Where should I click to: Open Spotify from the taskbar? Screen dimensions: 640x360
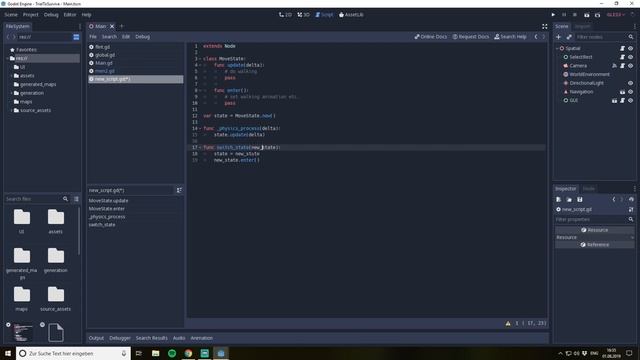pyautogui.click(x=172, y=353)
